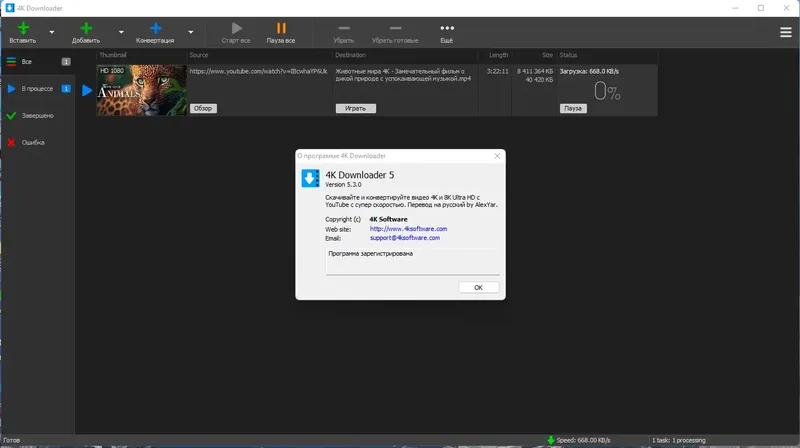Image resolution: width=800 pixels, height=448 pixels.
Task: Click the 4K Downloader title bar icon
Action: [x=10, y=8]
